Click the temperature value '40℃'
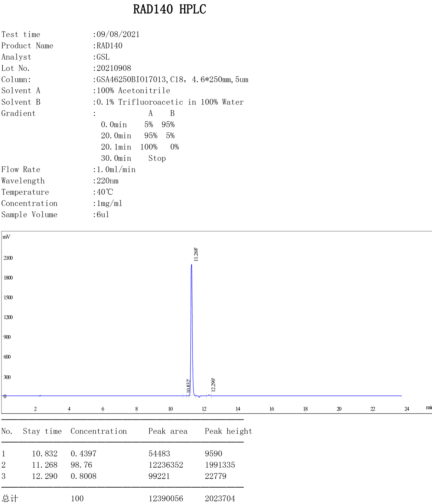432x504 pixels. (105, 192)
